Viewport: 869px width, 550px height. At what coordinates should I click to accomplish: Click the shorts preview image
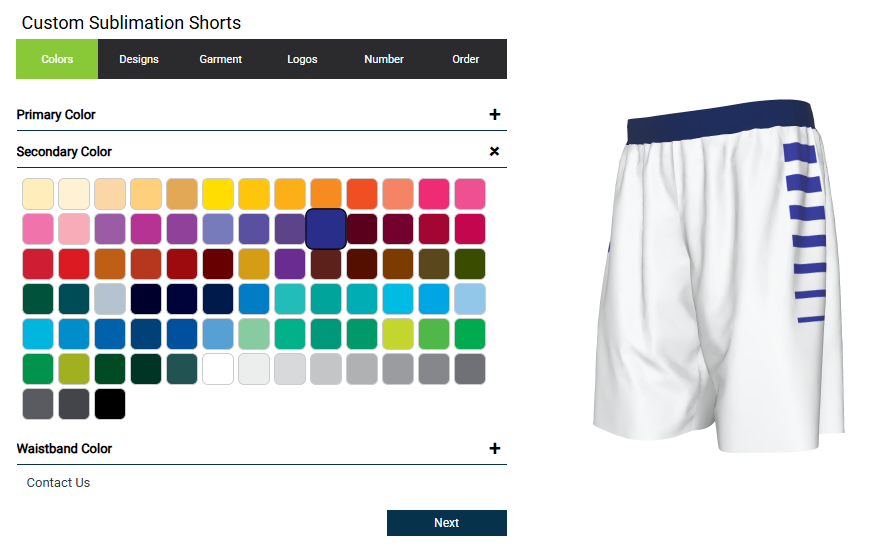(718, 276)
